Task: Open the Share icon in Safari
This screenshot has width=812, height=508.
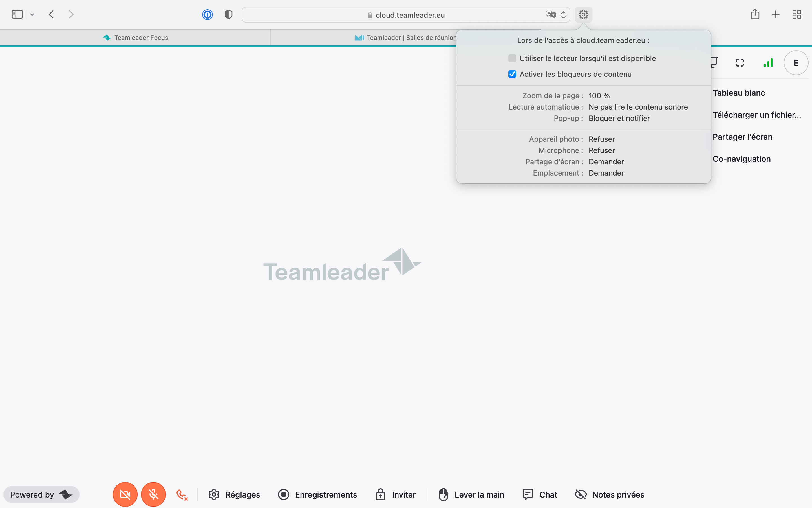Action: coord(755,14)
